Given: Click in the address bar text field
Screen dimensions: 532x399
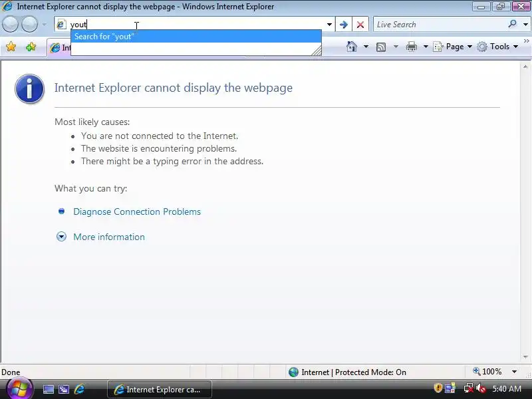Looking at the screenshot, I should 197,25.
